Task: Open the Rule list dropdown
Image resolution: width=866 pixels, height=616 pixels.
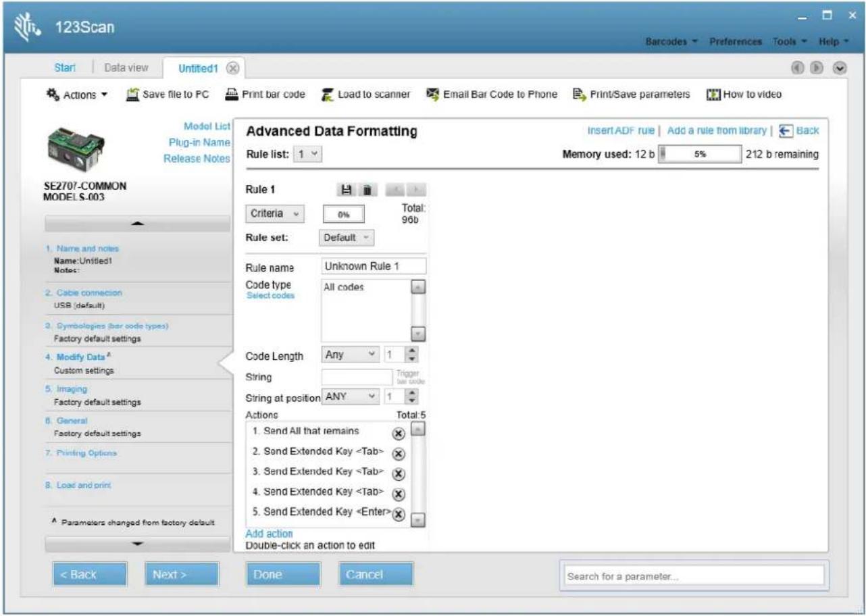Action: pyautogui.click(x=309, y=154)
